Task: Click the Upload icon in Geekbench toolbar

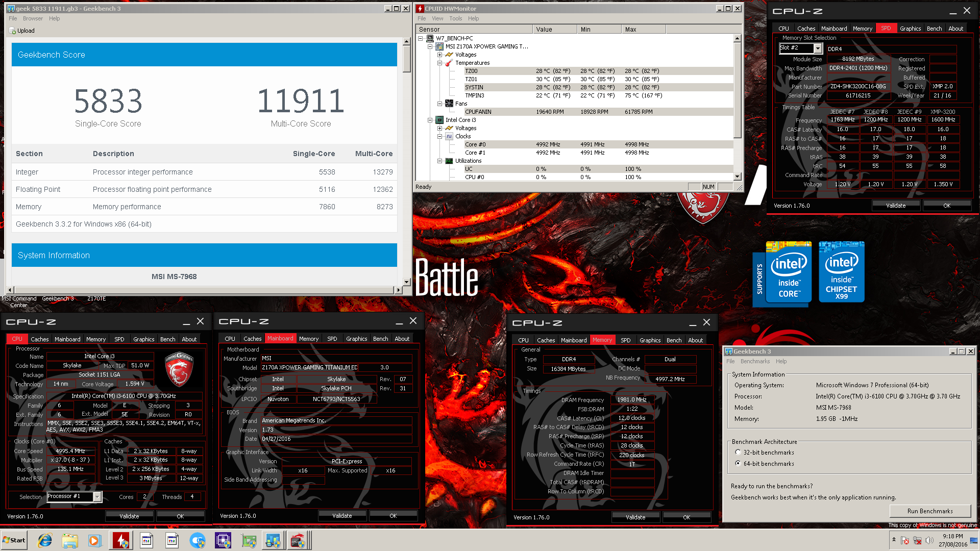Action: 12,31
